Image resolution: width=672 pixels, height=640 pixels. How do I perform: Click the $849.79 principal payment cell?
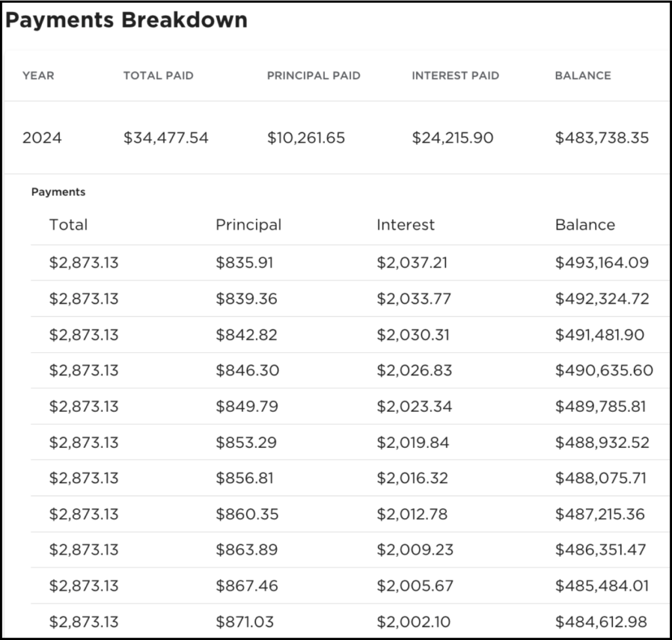coord(247,407)
